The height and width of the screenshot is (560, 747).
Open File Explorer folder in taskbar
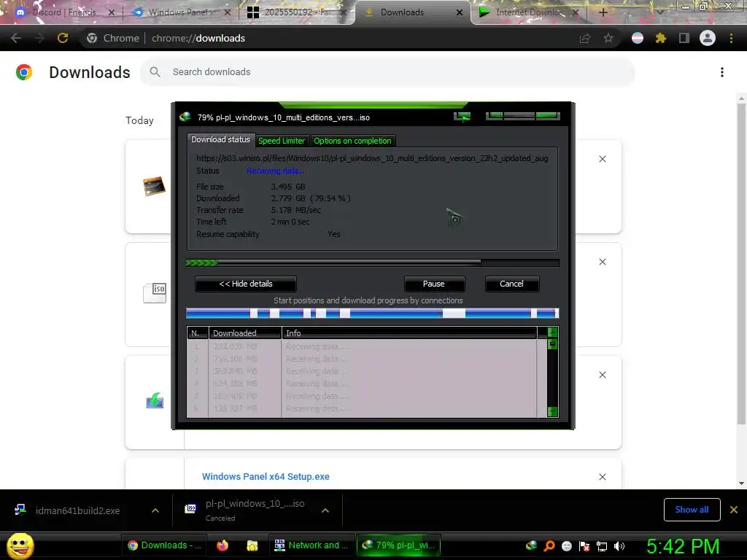tap(252, 545)
